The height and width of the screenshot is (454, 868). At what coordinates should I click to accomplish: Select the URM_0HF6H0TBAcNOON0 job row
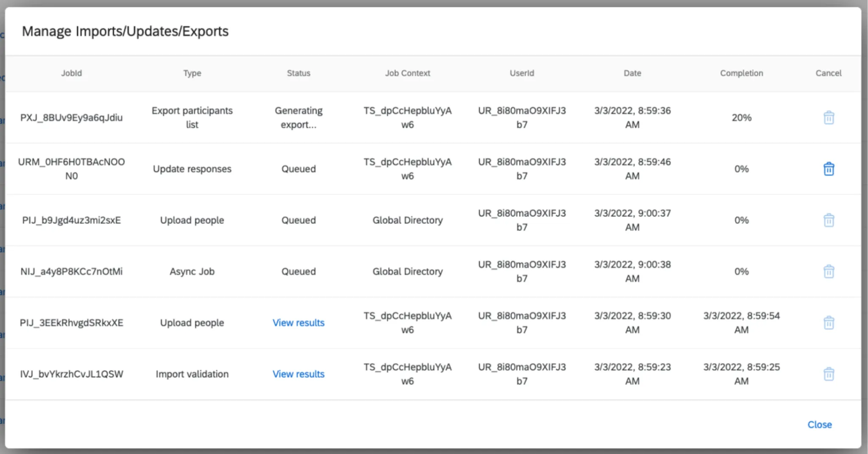tap(72, 168)
